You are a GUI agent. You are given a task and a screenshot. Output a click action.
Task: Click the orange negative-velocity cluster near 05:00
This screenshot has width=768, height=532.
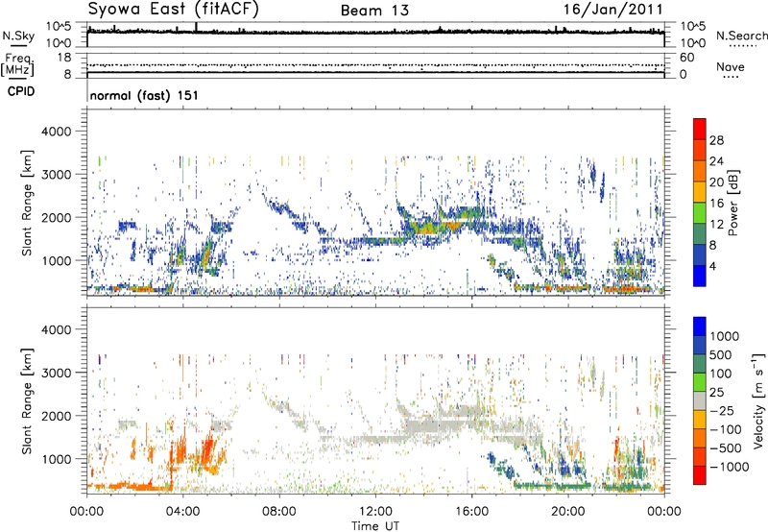(x=207, y=450)
